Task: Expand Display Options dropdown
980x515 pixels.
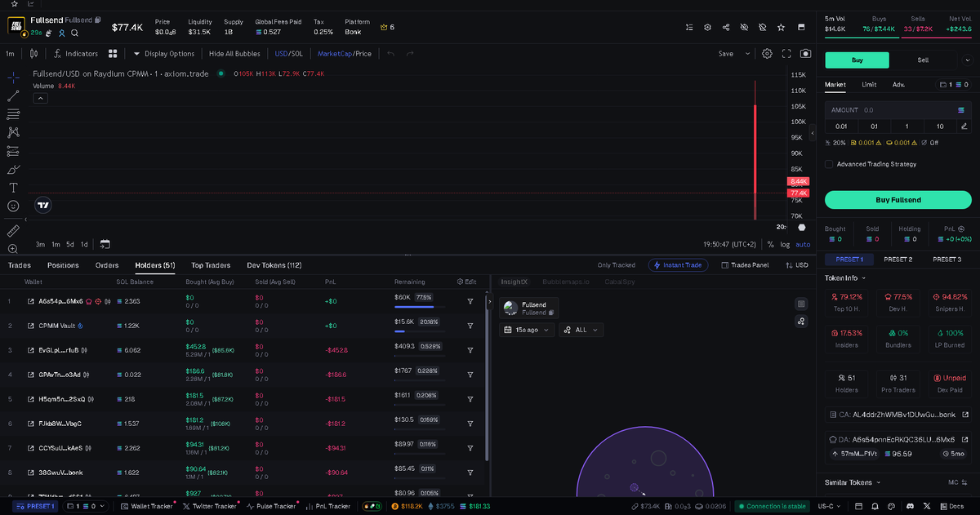Action: click(164, 54)
